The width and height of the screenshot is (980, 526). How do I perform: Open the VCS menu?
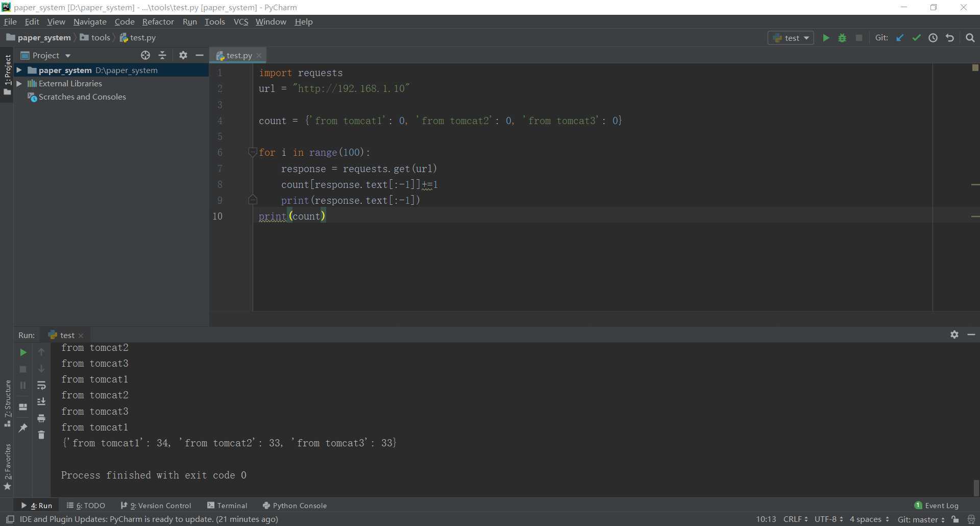(240, 21)
